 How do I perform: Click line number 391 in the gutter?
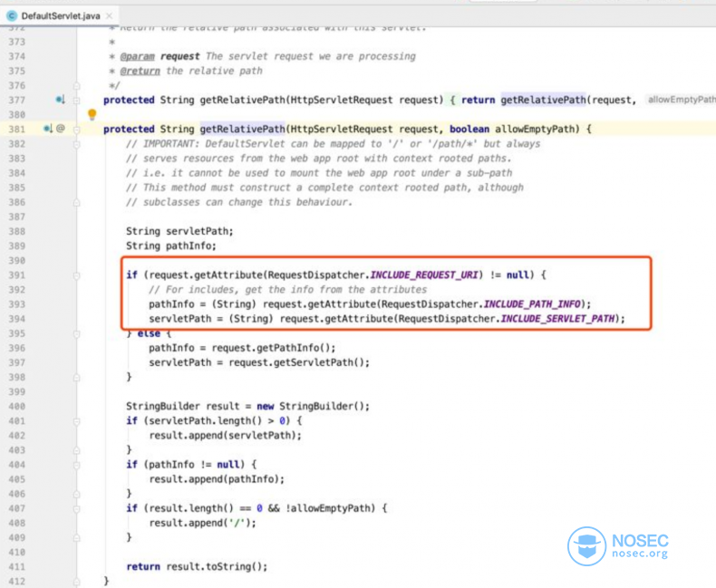17,275
